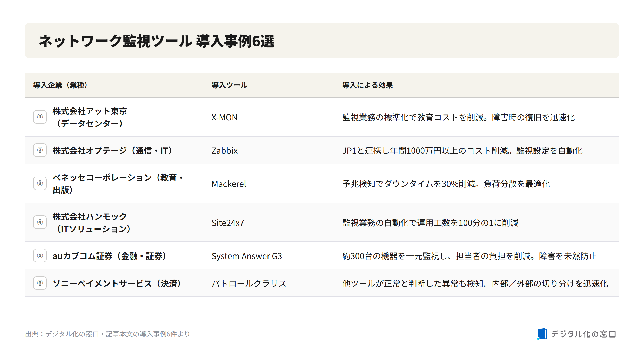644x364 pixels.
Task: Click effect text about 内部／外部の切り分け
Action: tap(475, 284)
